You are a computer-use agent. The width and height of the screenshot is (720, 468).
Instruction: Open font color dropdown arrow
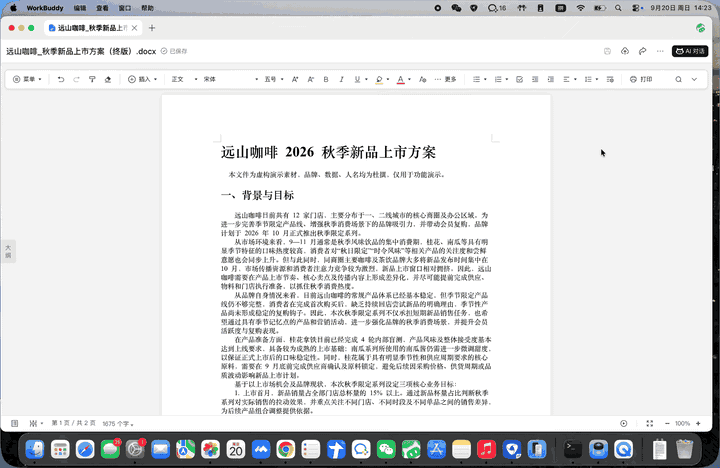[x=409, y=79]
